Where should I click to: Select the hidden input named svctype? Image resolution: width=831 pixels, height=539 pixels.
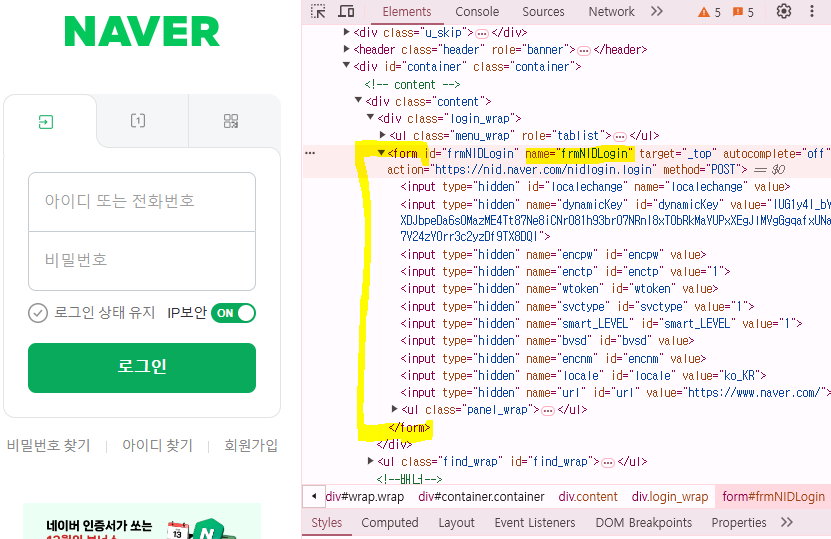pos(577,307)
